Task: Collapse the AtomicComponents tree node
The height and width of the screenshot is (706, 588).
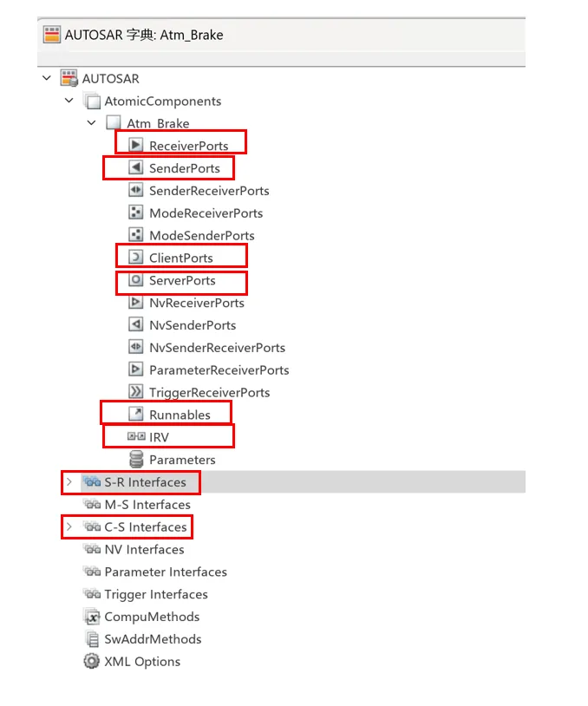Action: click(69, 100)
